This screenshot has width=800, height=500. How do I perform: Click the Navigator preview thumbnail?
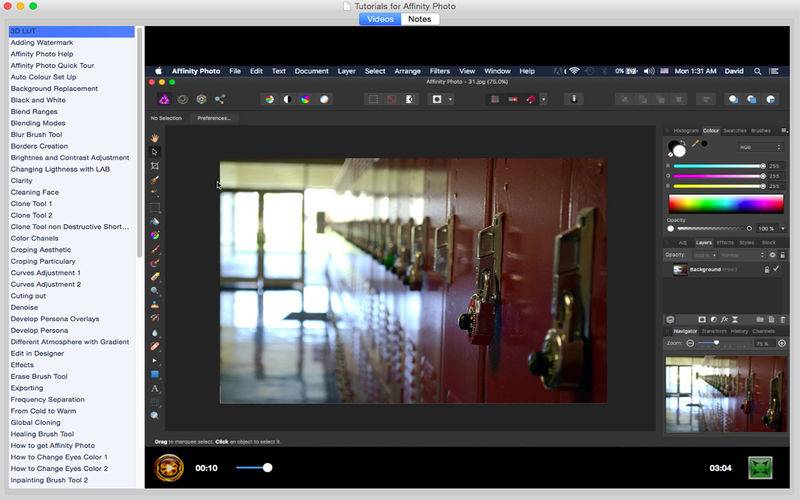pos(726,394)
